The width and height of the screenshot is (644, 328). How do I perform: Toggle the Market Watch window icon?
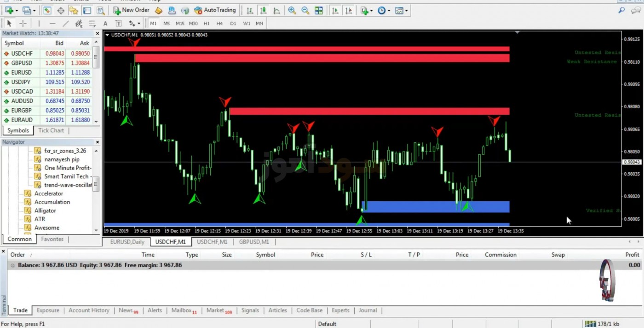click(47, 10)
